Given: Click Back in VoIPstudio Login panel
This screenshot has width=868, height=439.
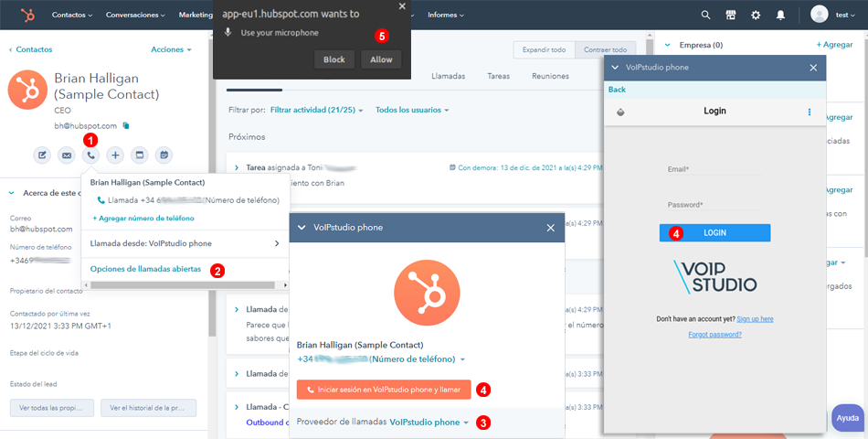Looking at the screenshot, I should 617,90.
